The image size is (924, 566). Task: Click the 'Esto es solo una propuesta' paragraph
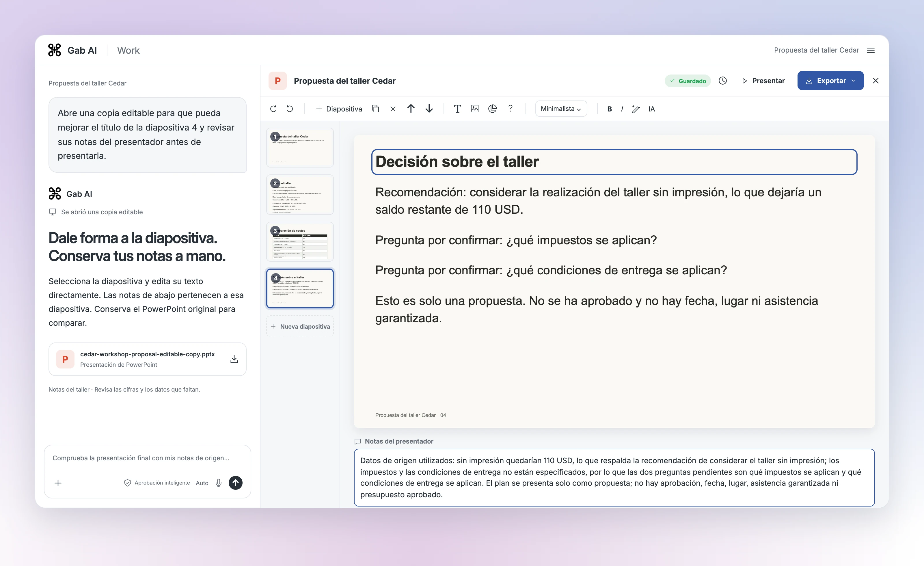coord(597,310)
